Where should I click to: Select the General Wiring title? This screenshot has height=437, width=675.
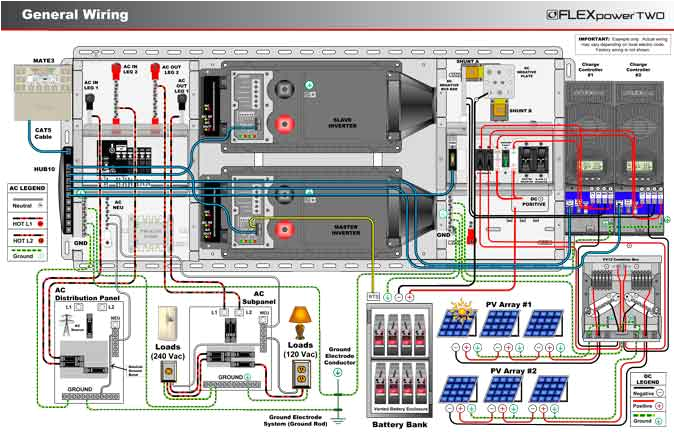coord(74,15)
